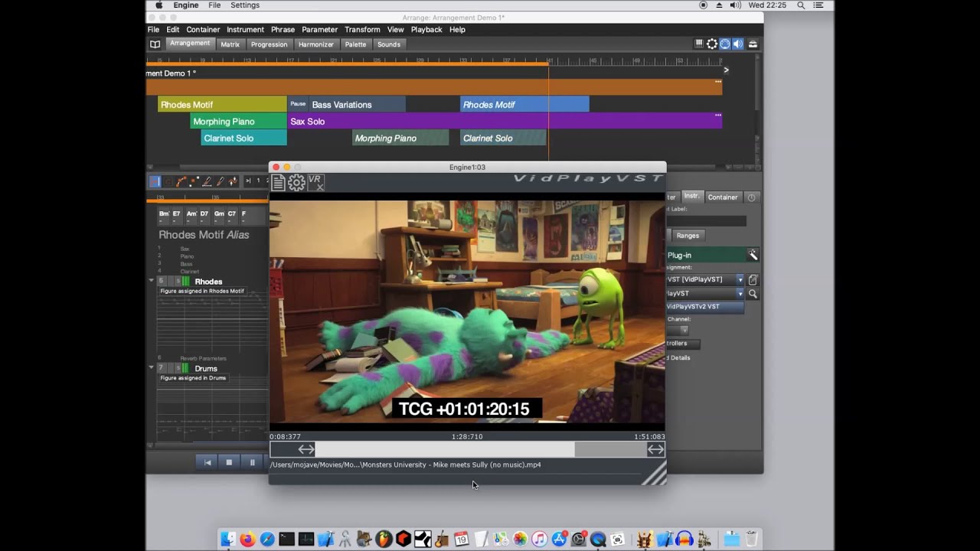Viewport: 980px width, 551px height.
Task: Collapse the Drums track
Action: (152, 368)
